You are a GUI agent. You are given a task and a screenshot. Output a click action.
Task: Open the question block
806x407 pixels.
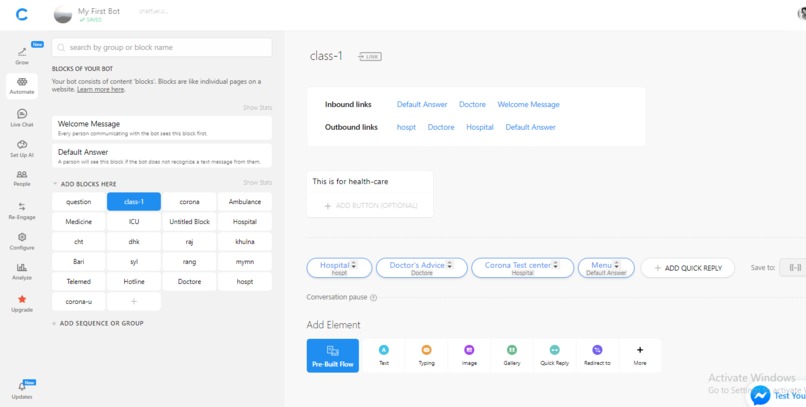[x=79, y=201]
